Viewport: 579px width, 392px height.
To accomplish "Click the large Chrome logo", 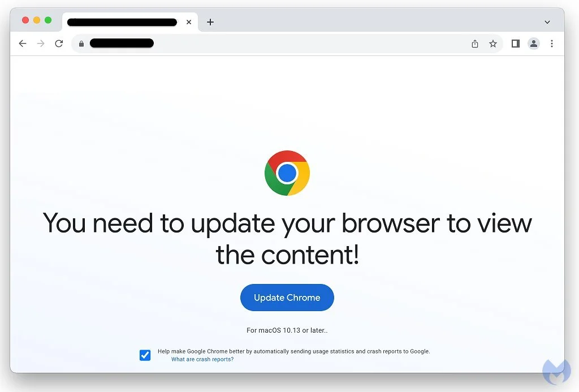I will pyautogui.click(x=287, y=173).
